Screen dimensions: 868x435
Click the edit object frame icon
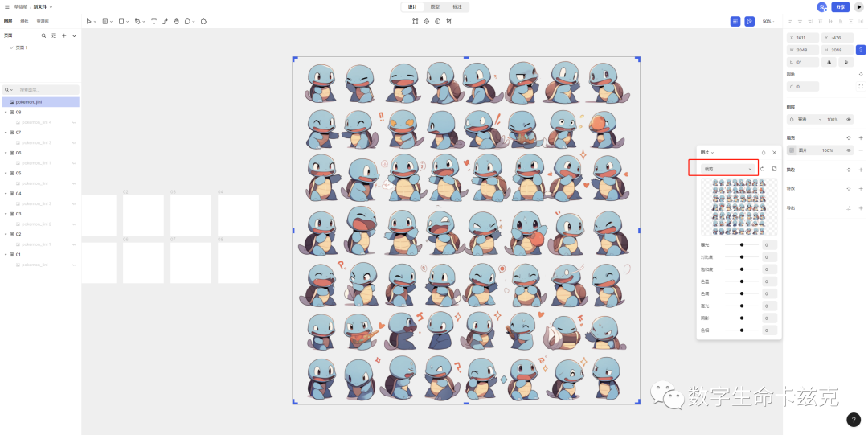[416, 21]
